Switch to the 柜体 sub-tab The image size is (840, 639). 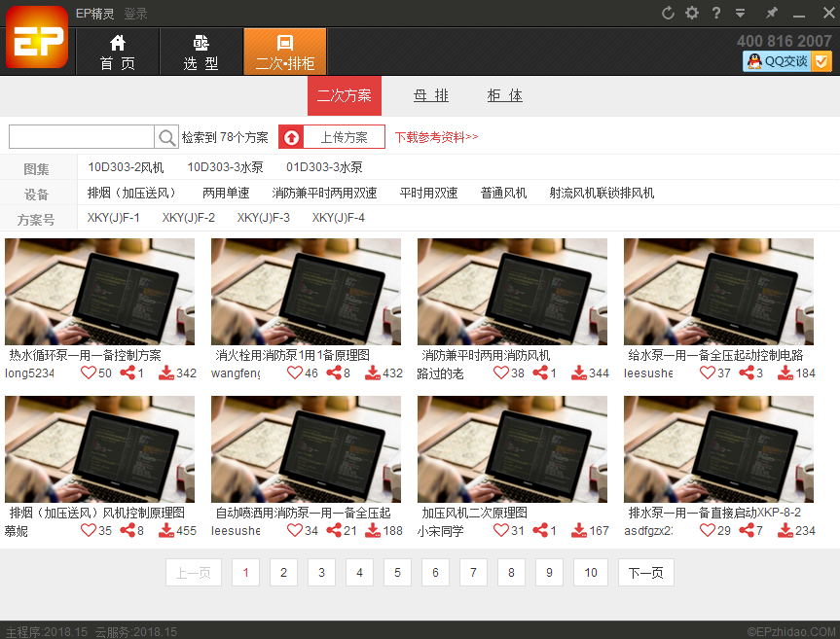[x=505, y=95]
